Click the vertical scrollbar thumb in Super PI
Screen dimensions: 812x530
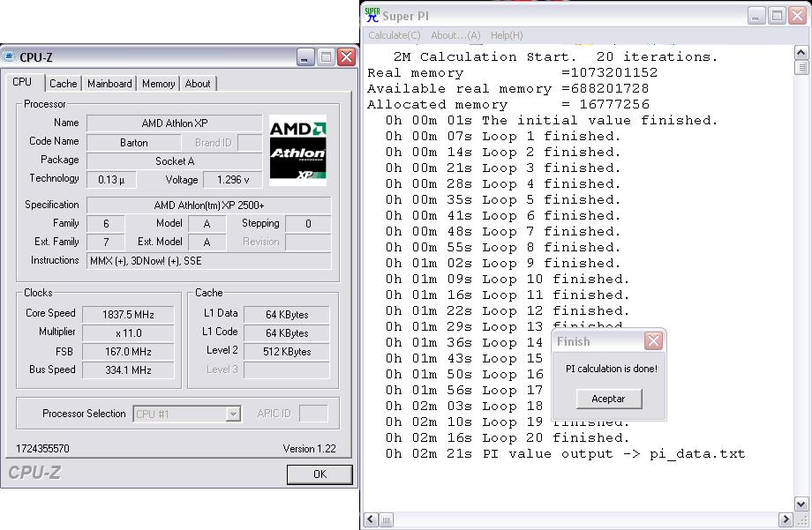pos(801,67)
